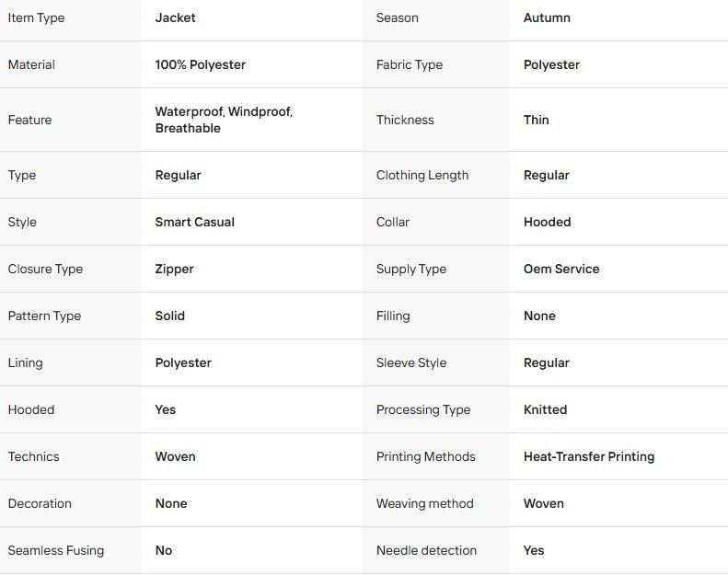Select the Closure Type value Zipper

pyautogui.click(x=174, y=270)
